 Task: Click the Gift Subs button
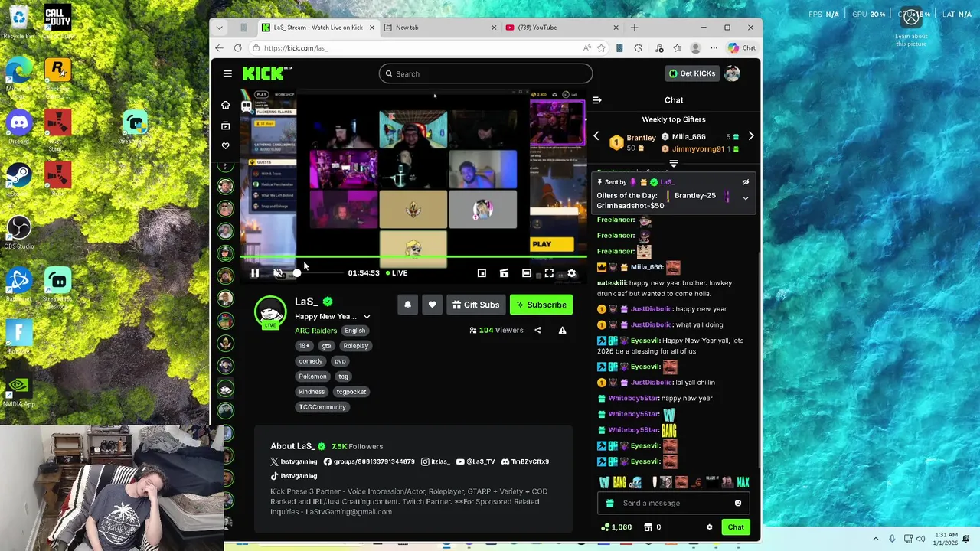coord(475,305)
